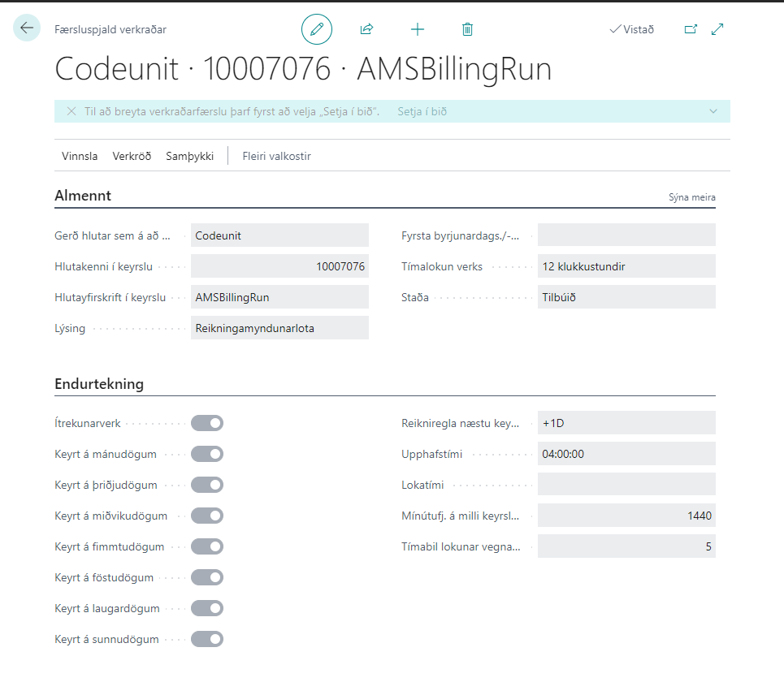Viewport: 784px width, 695px height.
Task: Toggle the Keyrt á mánudögum switch
Action: (x=207, y=454)
